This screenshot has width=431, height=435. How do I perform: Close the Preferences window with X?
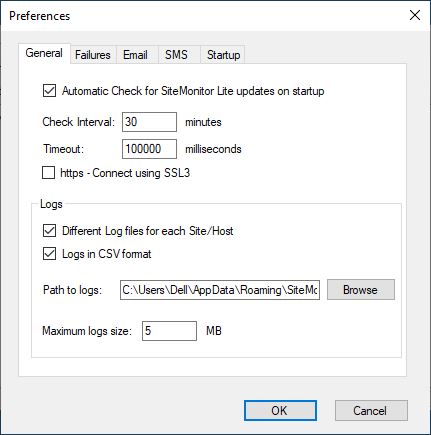click(415, 15)
